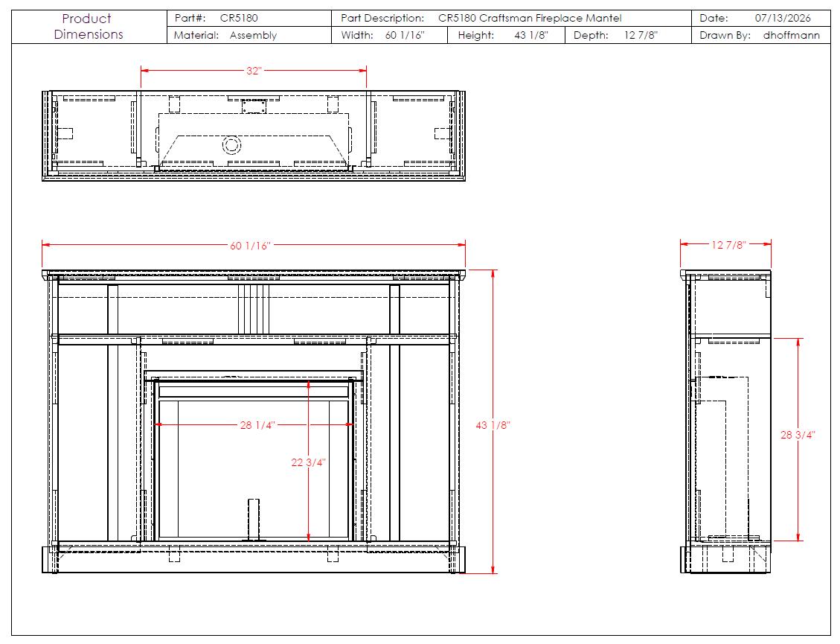Select the vertical post inside firebox opening

click(x=254, y=520)
